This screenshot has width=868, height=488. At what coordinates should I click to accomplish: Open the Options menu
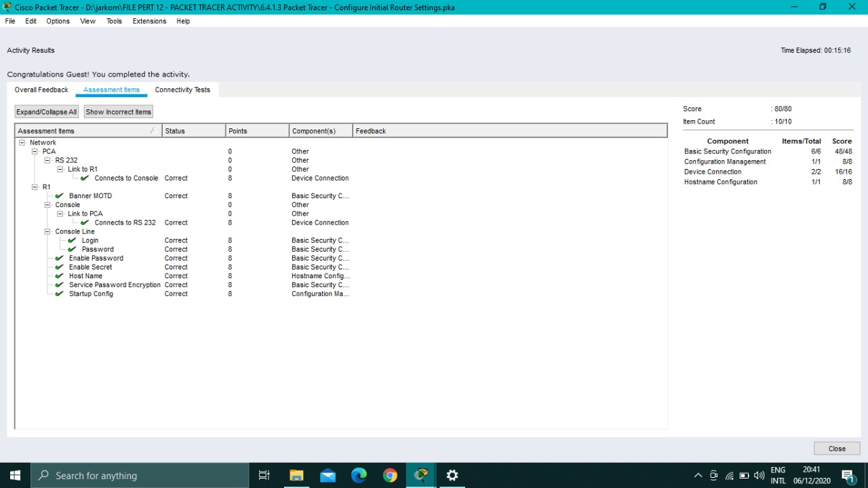pyautogui.click(x=58, y=21)
